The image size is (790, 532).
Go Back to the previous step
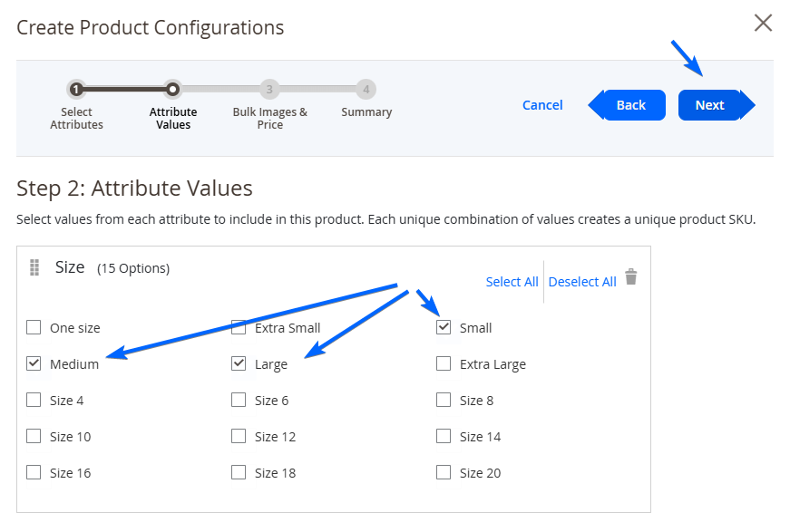tap(627, 105)
